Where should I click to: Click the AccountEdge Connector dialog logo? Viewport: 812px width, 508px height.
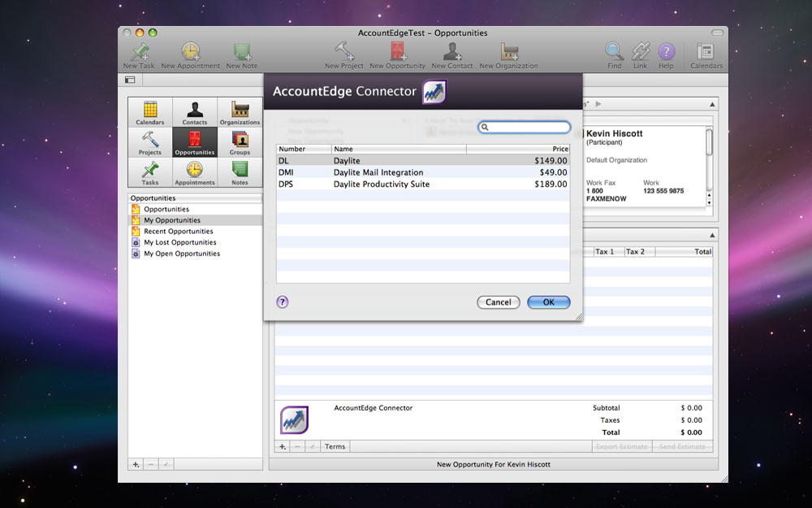click(434, 92)
